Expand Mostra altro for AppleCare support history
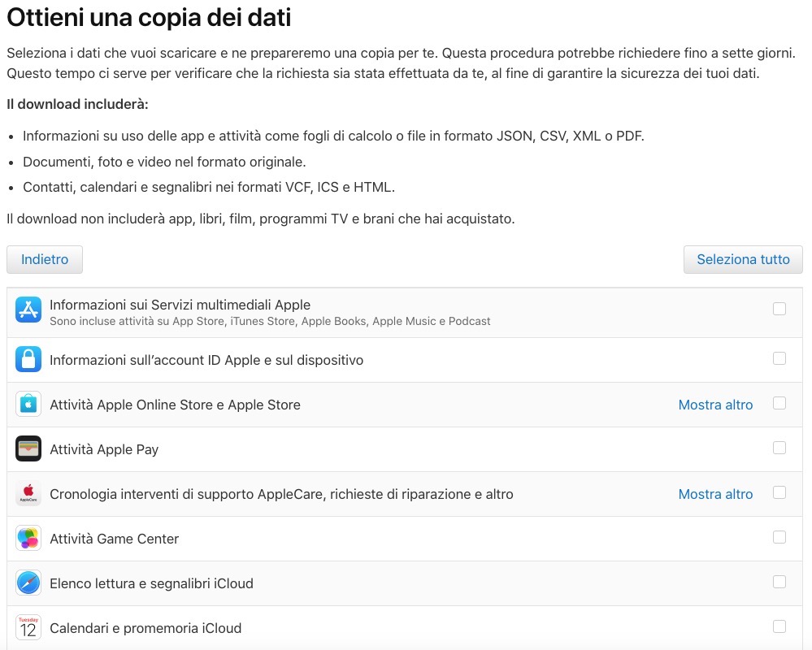The height and width of the screenshot is (650, 812). click(x=715, y=494)
